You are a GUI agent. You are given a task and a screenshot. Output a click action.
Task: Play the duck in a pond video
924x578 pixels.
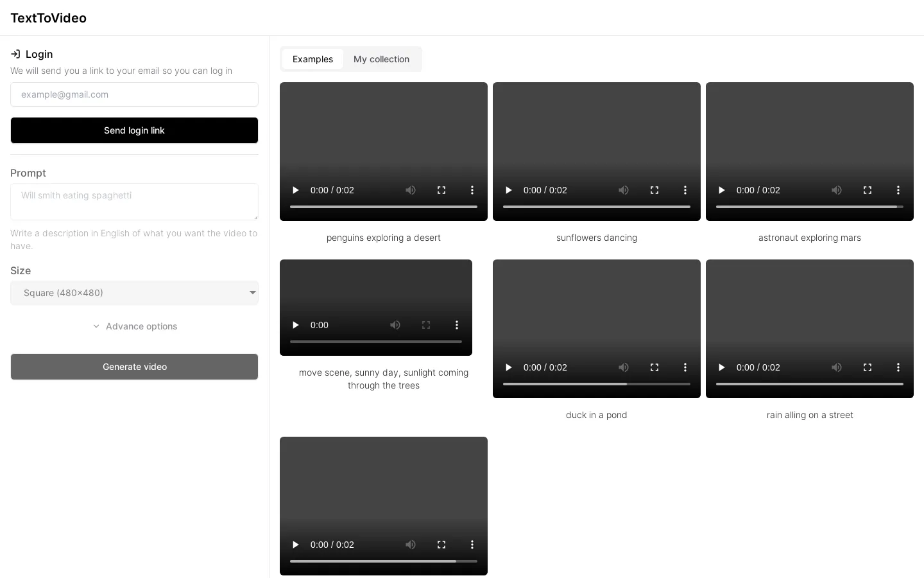click(509, 367)
